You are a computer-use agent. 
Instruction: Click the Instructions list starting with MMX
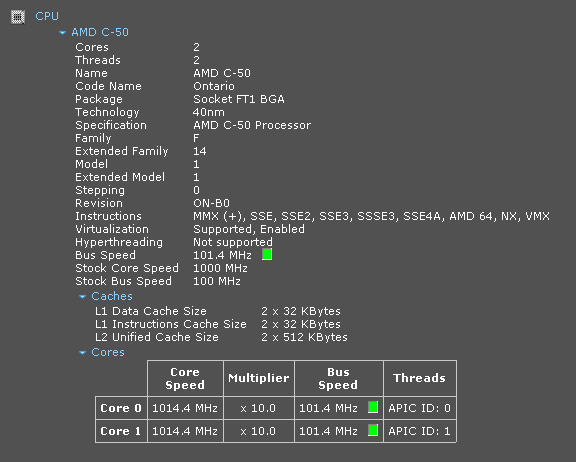(371, 216)
